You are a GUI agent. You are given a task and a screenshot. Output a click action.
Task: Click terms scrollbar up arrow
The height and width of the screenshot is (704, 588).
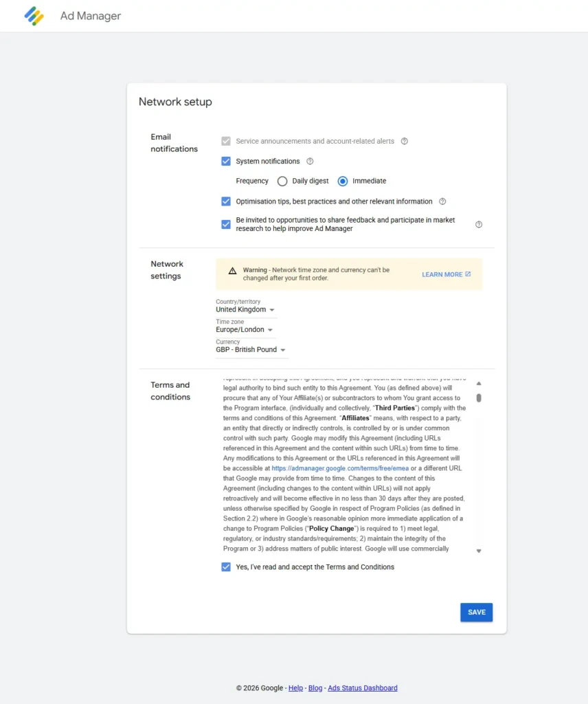(479, 384)
